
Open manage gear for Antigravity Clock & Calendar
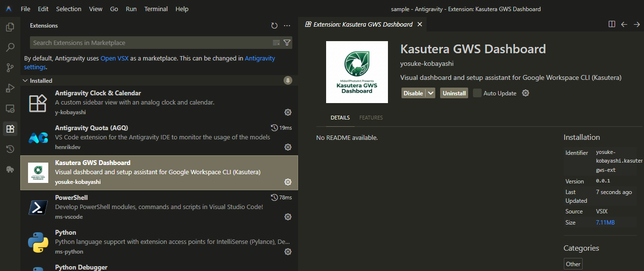point(288,112)
